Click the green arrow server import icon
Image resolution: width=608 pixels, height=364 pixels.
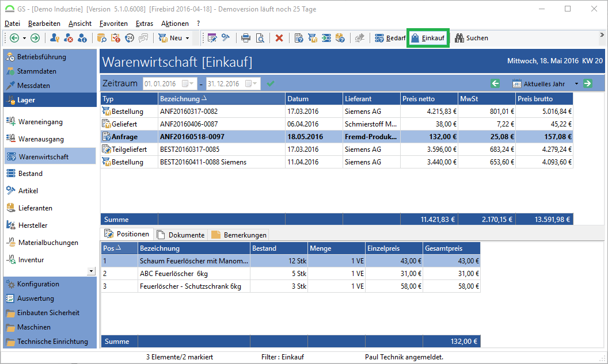(x=326, y=38)
